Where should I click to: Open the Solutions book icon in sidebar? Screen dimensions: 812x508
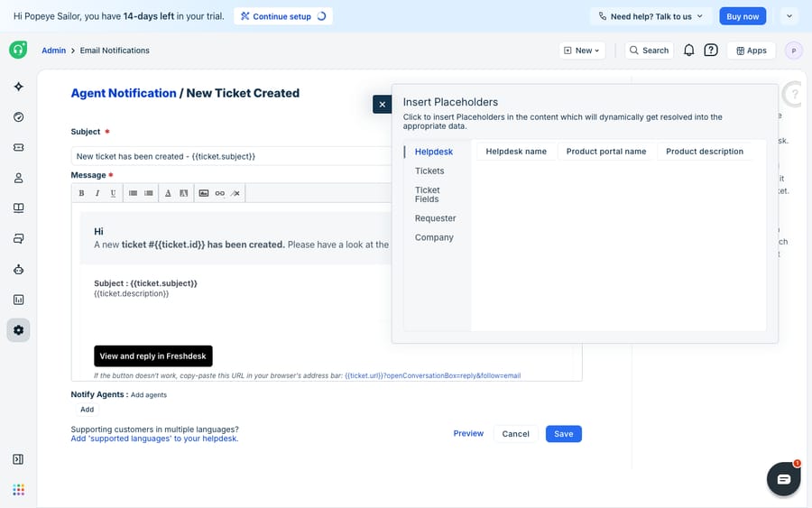19,208
